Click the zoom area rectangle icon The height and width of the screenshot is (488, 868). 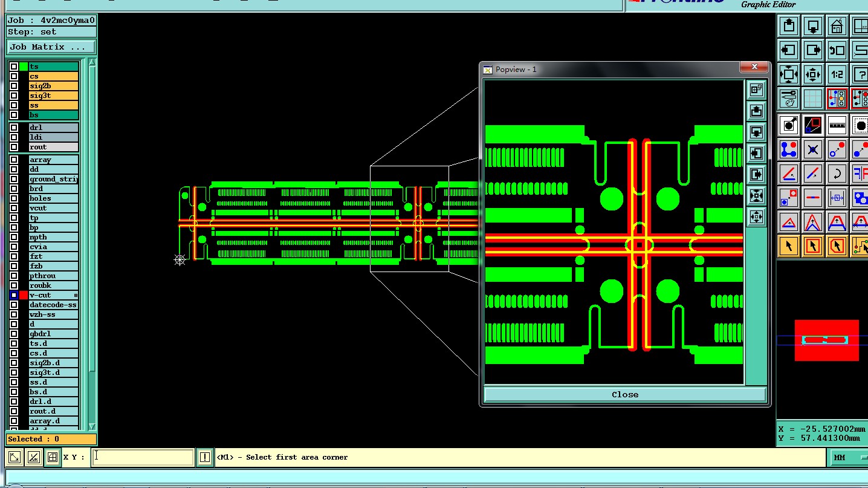pyautogui.click(x=813, y=125)
